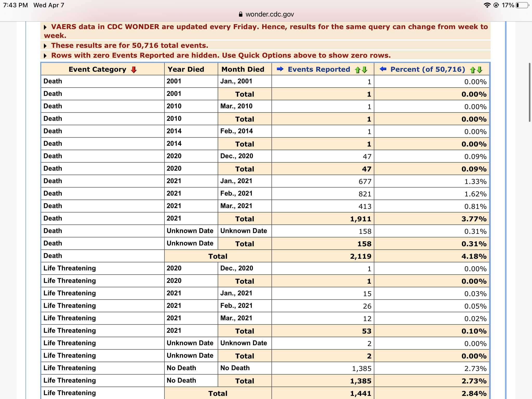Tap the battery indicator icon
Viewport: 532px width, 399px height.
(x=522, y=5)
